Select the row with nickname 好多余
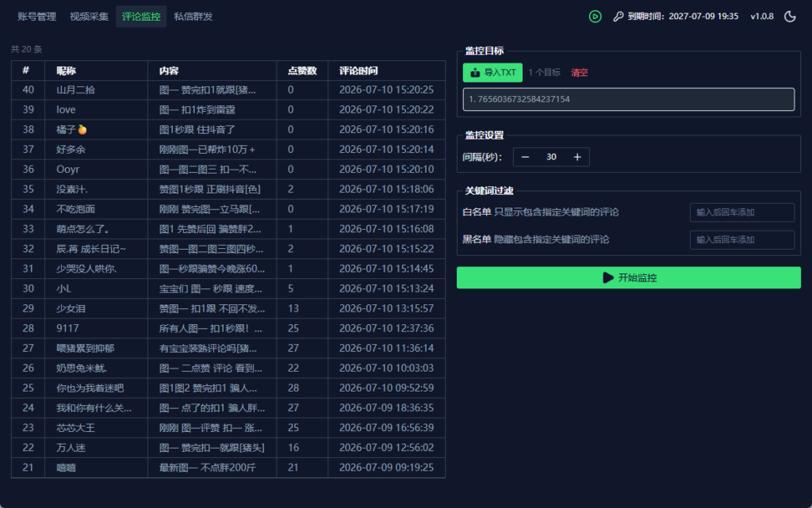Image resolution: width=812 pixels, height=508 pixels. pos(228,150)
